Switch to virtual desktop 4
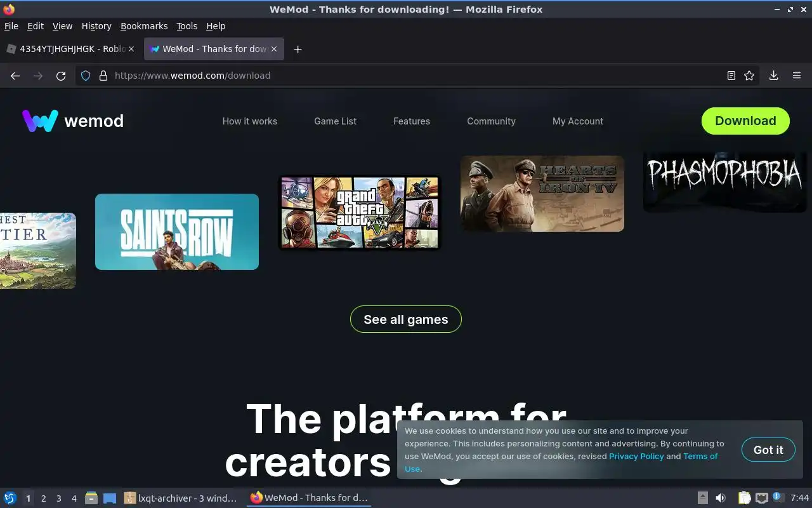This screenshot has height=508, width=812. pyautogui.click(x=74, y=498)
